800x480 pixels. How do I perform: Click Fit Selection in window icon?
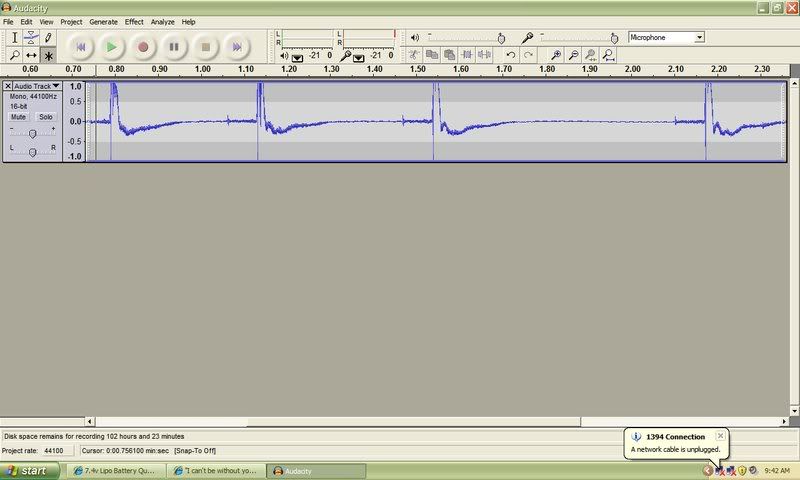point(591,55)
